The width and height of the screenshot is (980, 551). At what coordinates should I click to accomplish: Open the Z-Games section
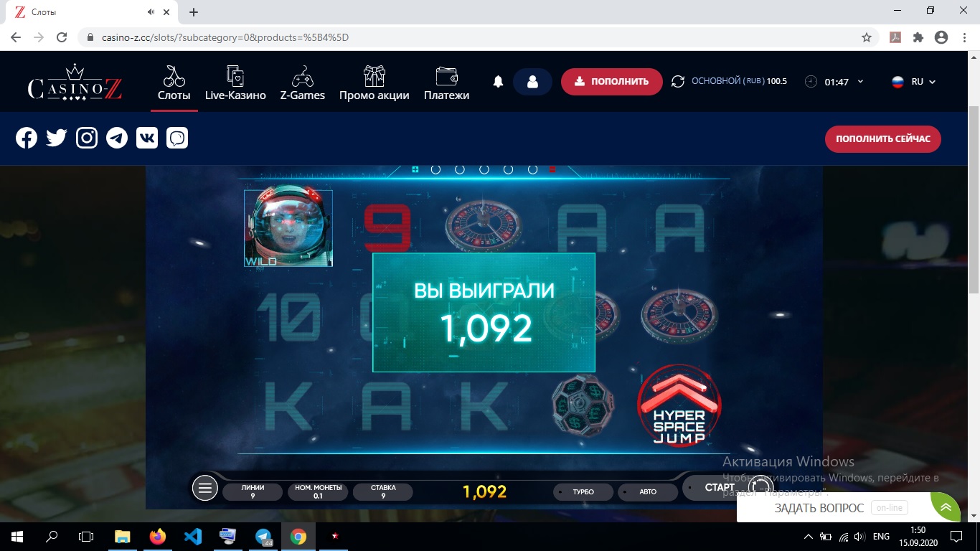[x=302, y=83]
